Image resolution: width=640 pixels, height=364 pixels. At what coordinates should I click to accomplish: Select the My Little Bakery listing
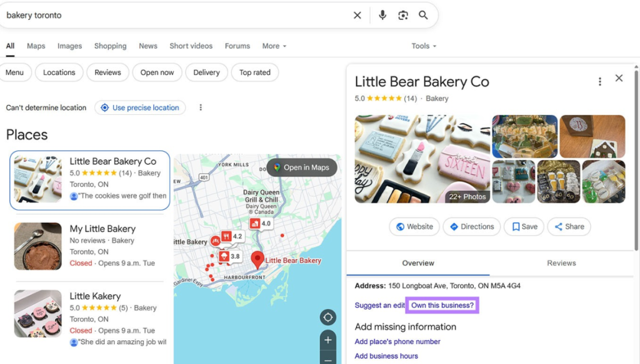pyautogui.click(x=90, y=246)
